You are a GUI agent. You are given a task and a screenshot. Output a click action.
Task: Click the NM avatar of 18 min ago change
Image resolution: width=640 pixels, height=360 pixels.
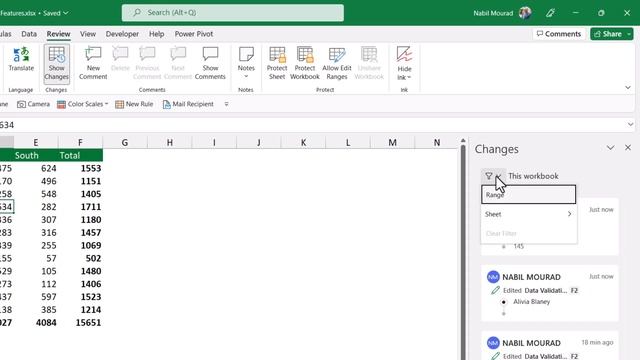pos(493,343)
